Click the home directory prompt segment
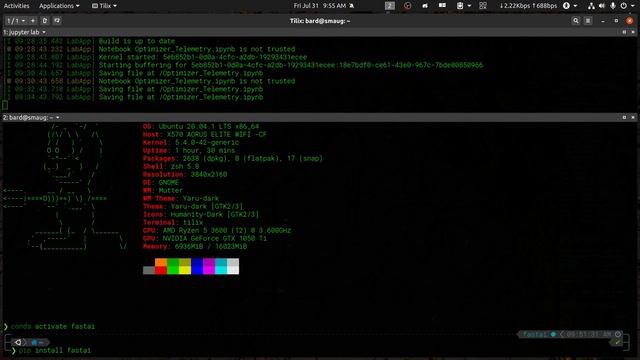 [x=37, y=342]
